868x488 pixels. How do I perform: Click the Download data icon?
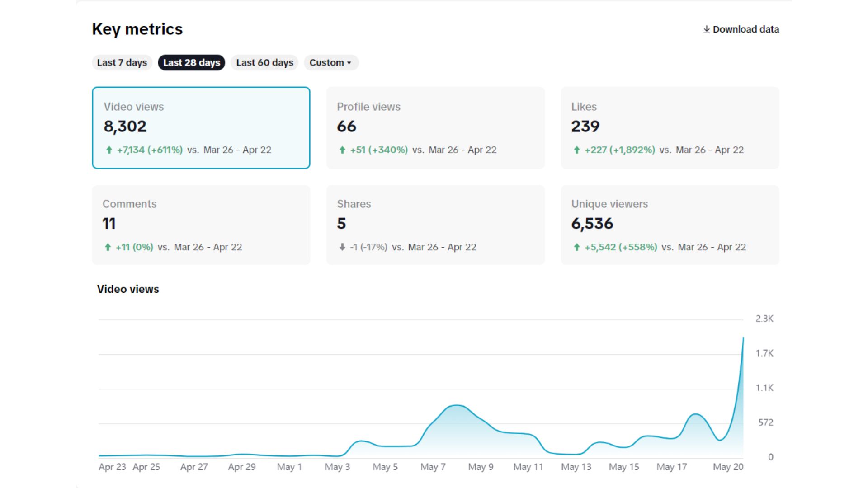pos(706,29)
